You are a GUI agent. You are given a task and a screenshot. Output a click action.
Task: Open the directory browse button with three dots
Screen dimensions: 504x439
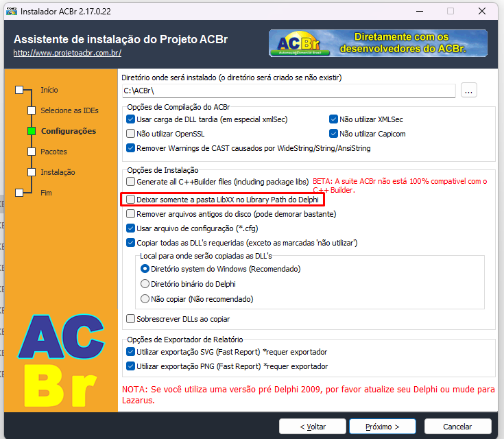click(468, 90)
